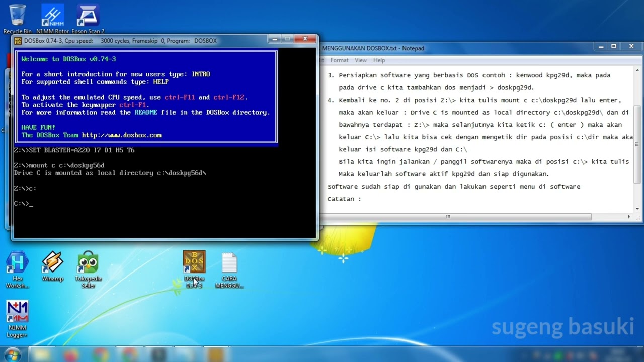The height and width of the screenshot is (362, 644).
Task: Open the Format menu in Notepad
Action: [339, 60]
